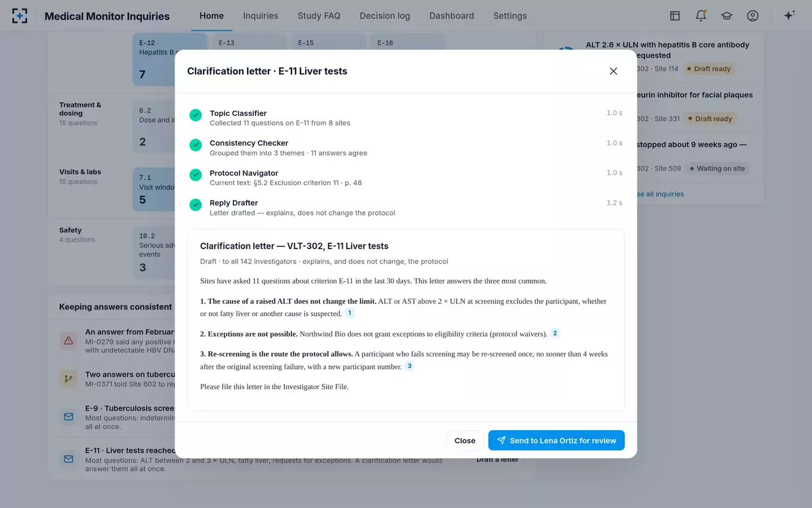812x508 pixels.
Task: Click the warning triangle icon for February answer
Action: pos(68,341)
